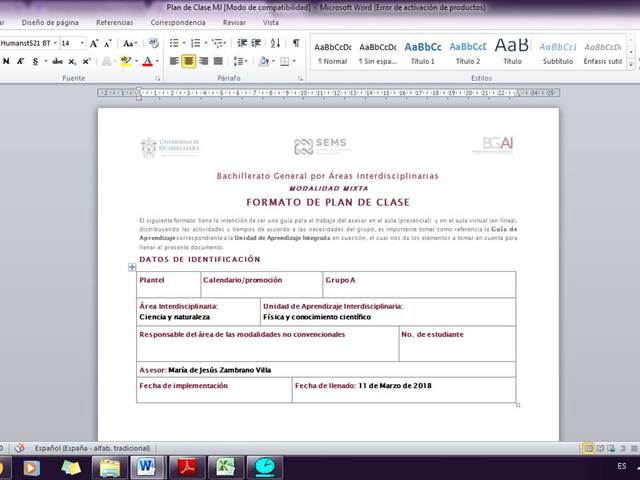The height and width of the screenshot is (480, 640).
Task: Open the line spacing dropdown
Action: coord(240,61)
